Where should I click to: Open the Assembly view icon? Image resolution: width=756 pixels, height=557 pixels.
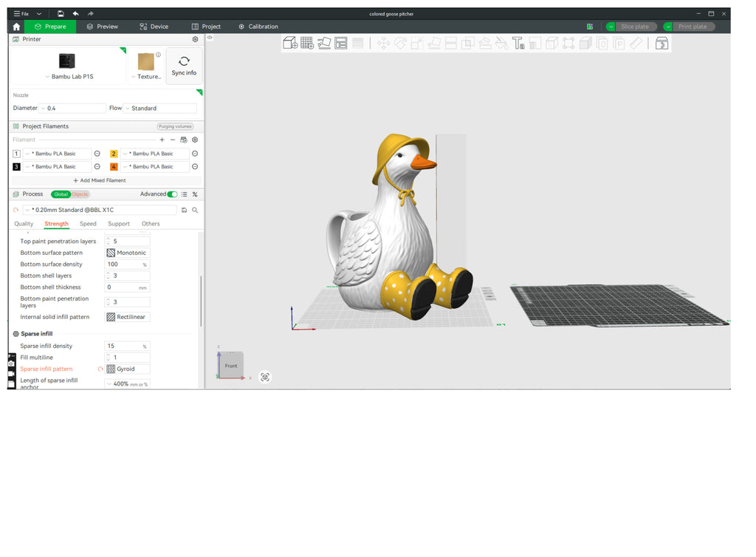tap(661, 44)
